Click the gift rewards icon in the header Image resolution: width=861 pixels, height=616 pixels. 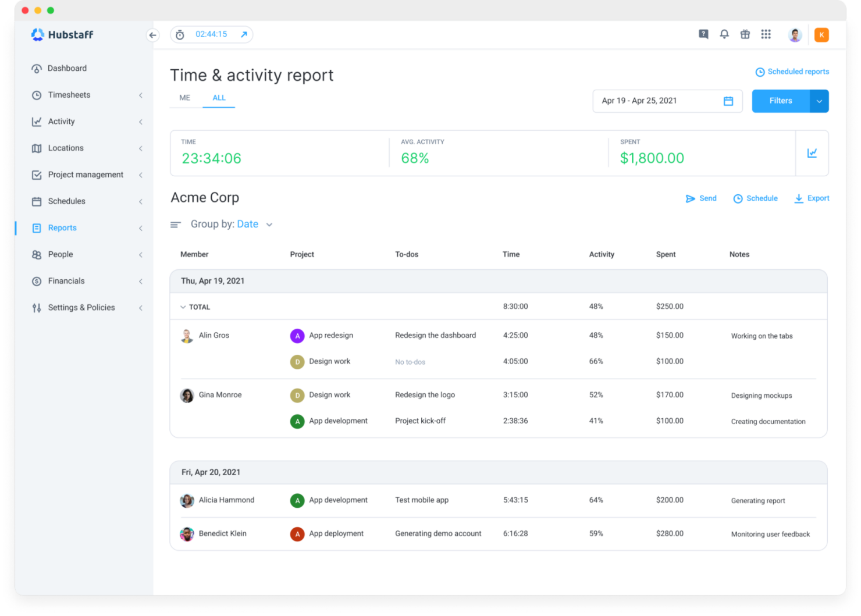click(745, 34)
